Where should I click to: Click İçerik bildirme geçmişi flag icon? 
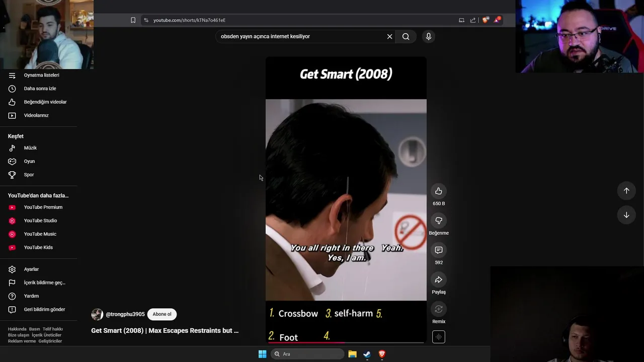(x=12, y=283)
